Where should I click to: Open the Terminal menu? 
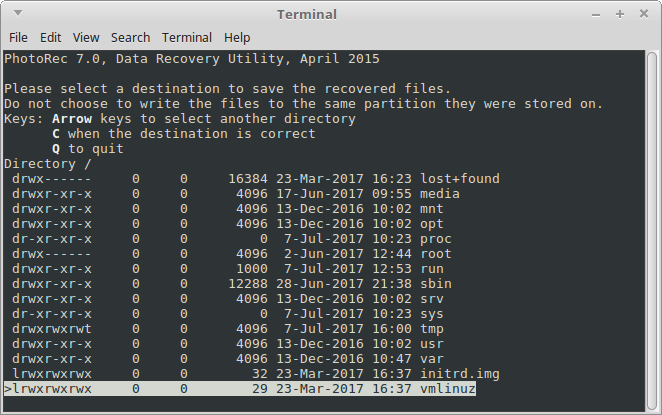[187, 38]
